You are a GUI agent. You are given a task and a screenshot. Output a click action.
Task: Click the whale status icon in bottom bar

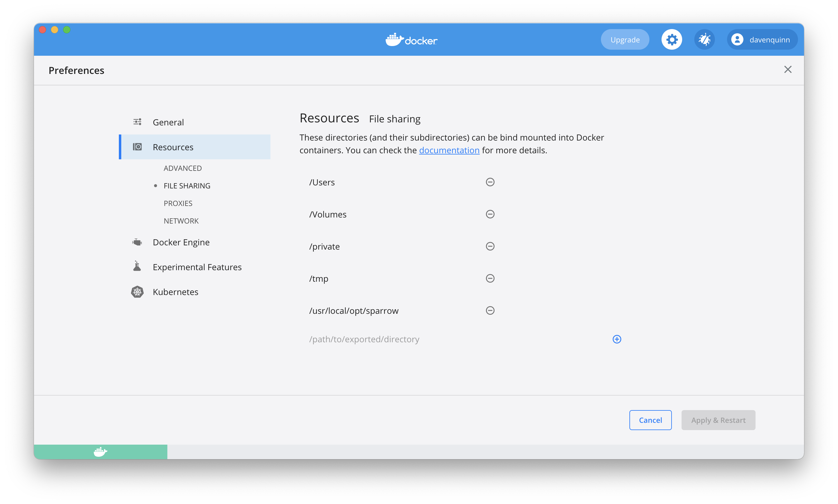pyautogui.click(x=100, y=452)
